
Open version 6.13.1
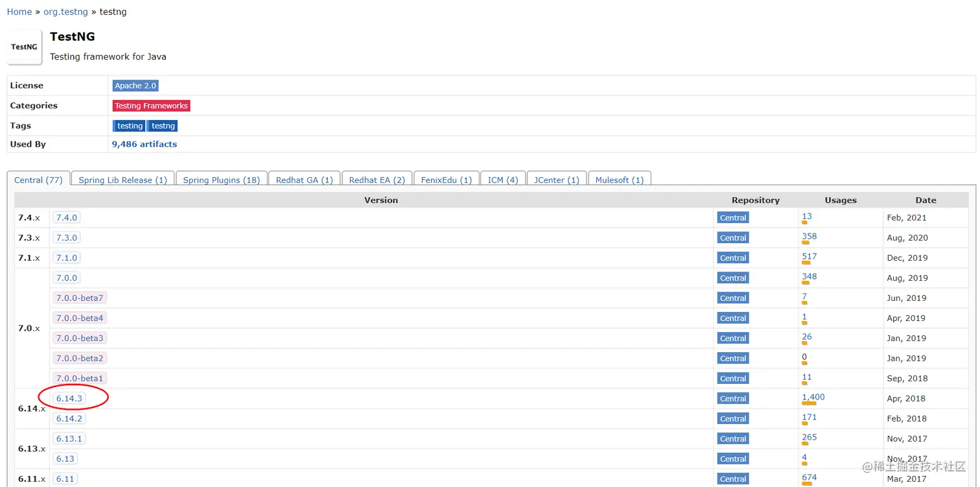(x=69, y=439)
